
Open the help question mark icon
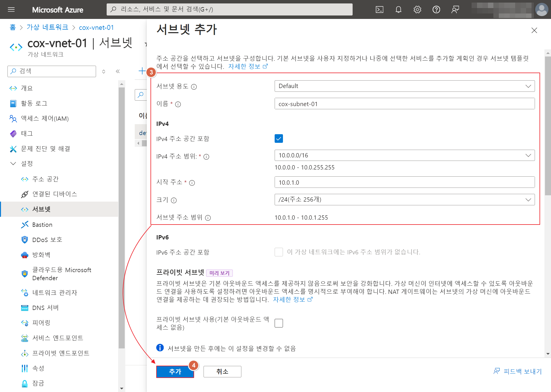pos(436,9)
